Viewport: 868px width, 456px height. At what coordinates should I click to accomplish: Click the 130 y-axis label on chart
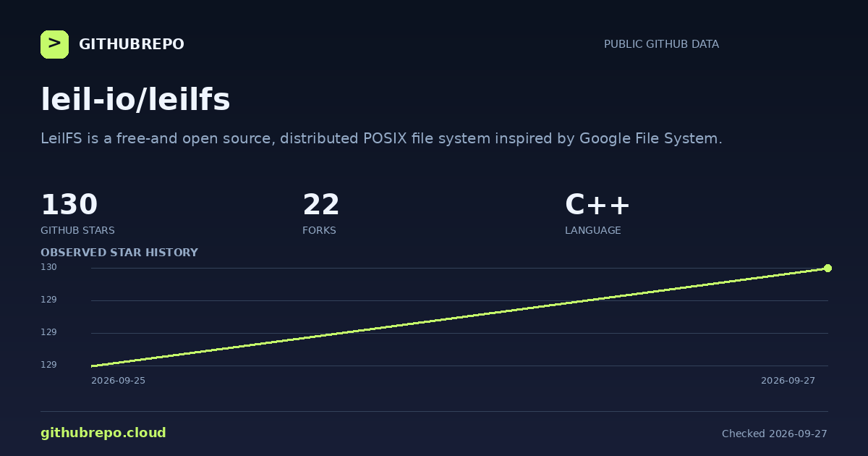click(48, 267)
